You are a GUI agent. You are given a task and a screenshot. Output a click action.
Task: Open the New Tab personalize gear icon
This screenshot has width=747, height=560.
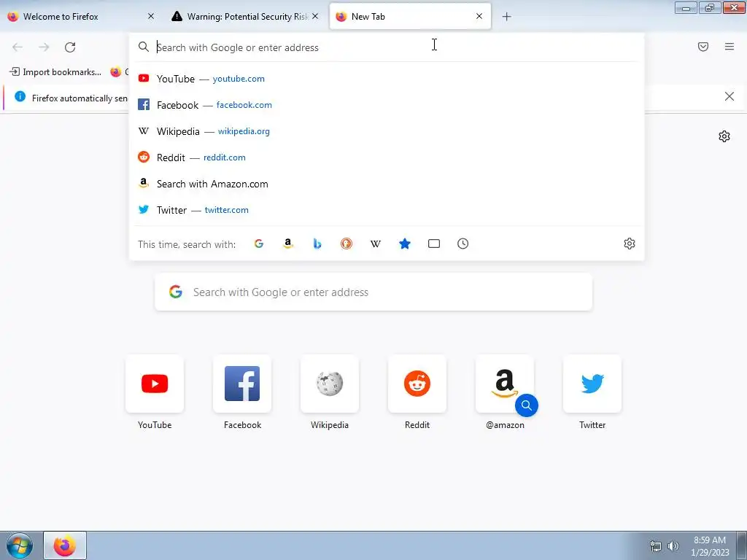[x=724, y=136]
